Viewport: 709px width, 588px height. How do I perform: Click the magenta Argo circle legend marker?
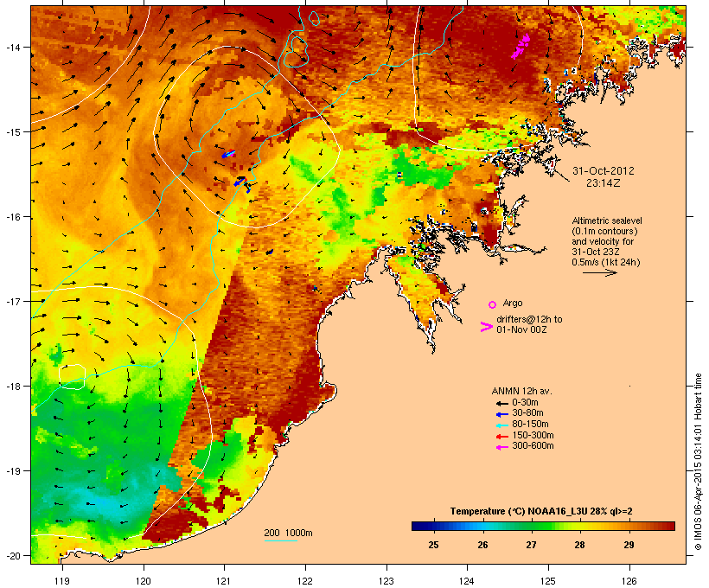493,305
